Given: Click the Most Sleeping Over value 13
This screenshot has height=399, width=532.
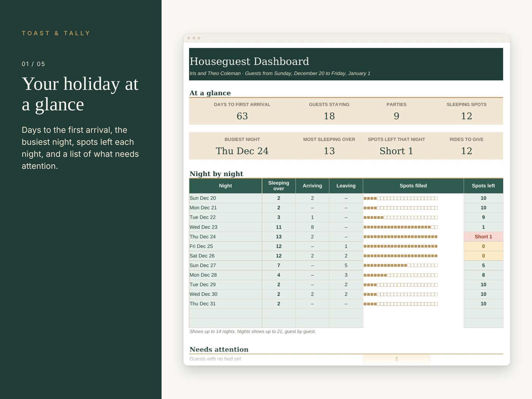Looking at the screenshot, I should click(x=329, y=151).
